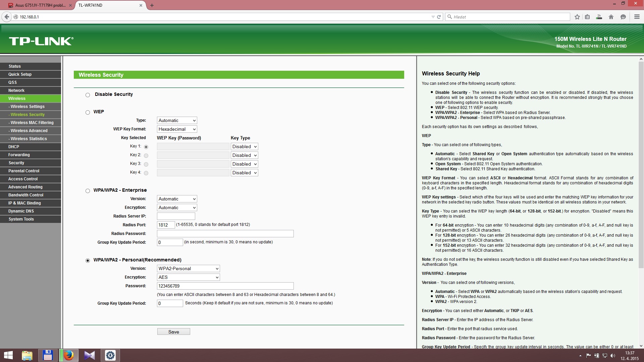Open Wireless MAC Filtering menu item
The image size is (644, 362).
point(32,123)
